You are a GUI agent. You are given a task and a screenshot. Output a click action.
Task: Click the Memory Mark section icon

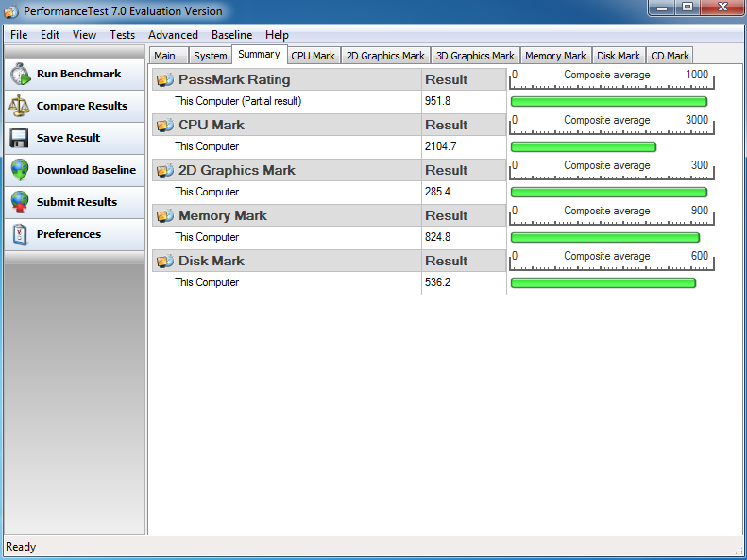[x=165, y=215]
